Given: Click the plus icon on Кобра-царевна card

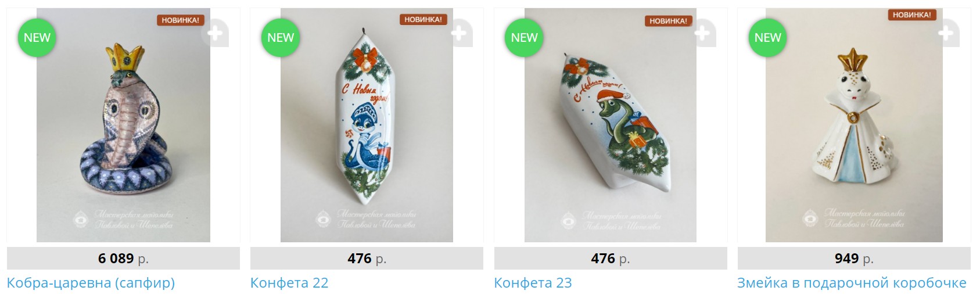Looking at the screenshot, I should (x=215, y=33).
